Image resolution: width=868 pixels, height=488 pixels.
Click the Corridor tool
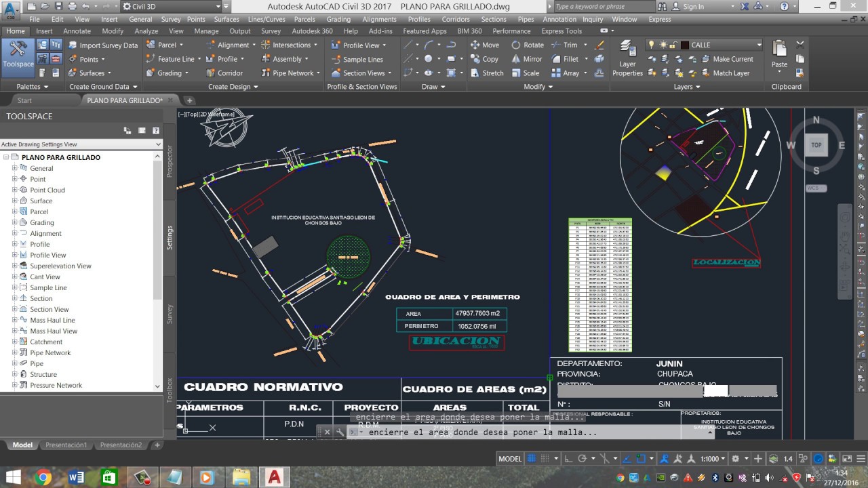[224, 73]
